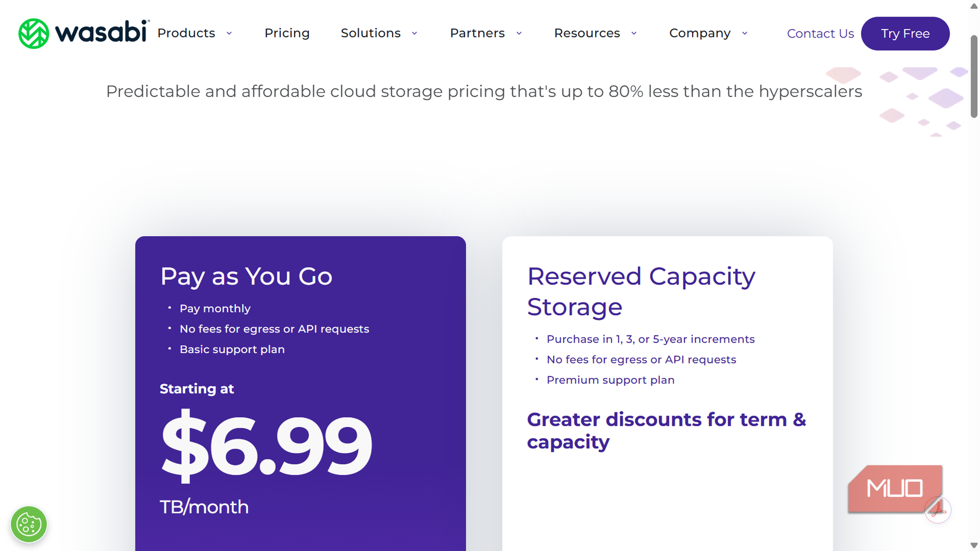Select the Pay as You Go heading
The height and width of the screenshot is (551, 980).
246,276
